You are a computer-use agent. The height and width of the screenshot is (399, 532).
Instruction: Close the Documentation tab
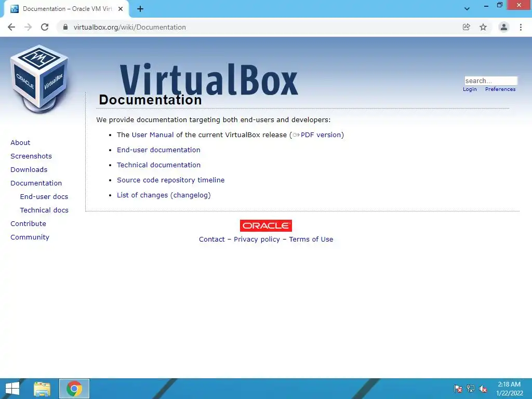click(x=121, y=9)
